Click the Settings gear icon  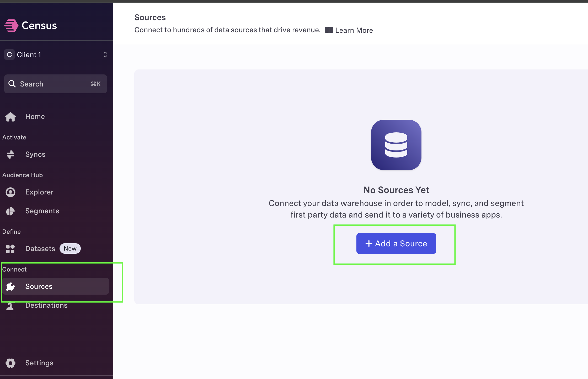pyautogui.click(x=10, y=363)
